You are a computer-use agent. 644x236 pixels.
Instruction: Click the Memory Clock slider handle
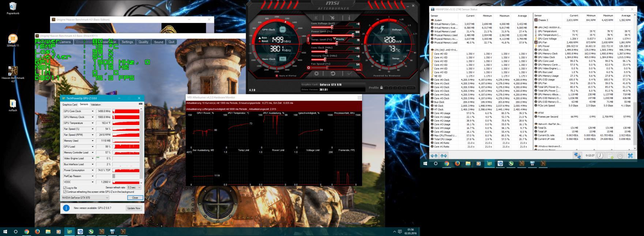tap(325, 60)
